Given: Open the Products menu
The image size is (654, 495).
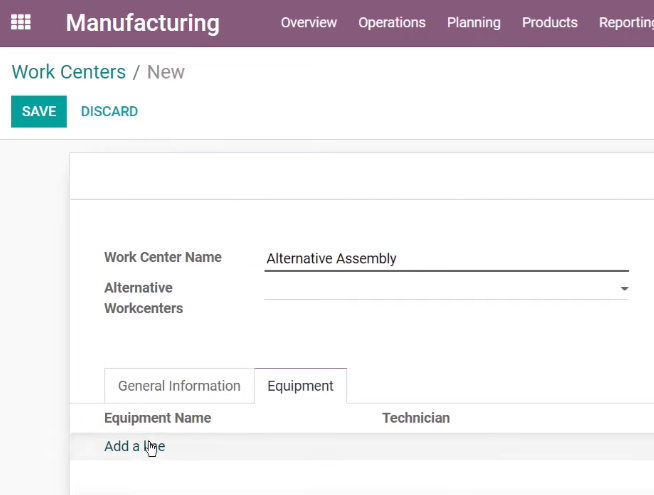Looking at the screenshot, I should point(549,23).
